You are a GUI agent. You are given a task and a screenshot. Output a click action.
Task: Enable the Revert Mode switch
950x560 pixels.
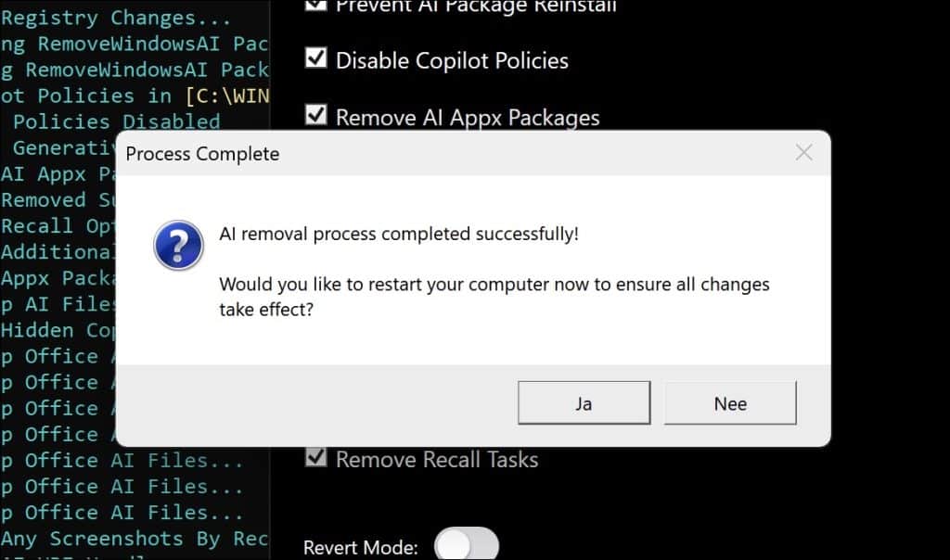[x=467, y=545]
